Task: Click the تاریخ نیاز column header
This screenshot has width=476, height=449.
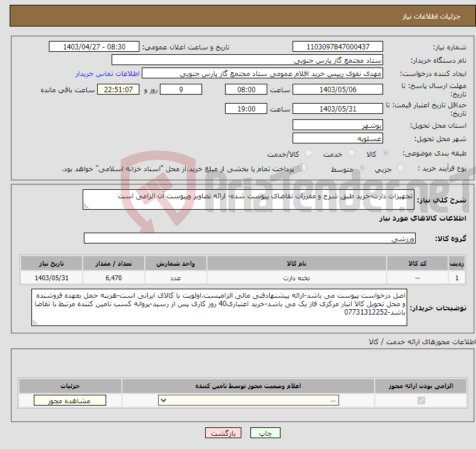Action: point(52,263)
